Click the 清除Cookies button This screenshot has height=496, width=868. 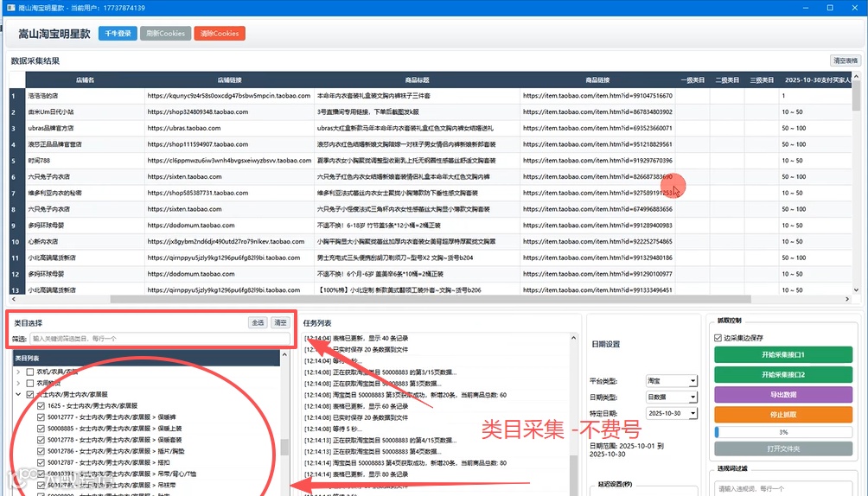coord(220,33)
